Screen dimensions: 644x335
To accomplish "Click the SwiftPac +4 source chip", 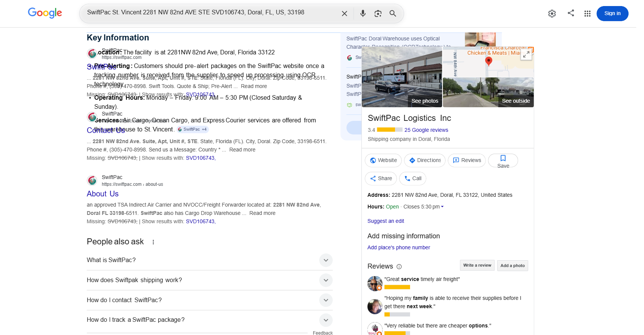I will [193, 130].
